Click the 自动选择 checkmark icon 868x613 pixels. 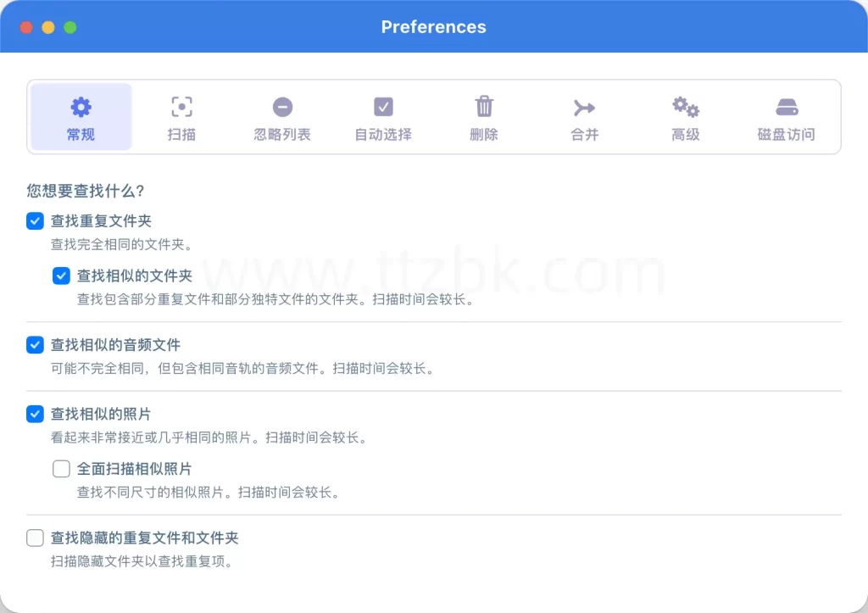[x=382, y=106]
